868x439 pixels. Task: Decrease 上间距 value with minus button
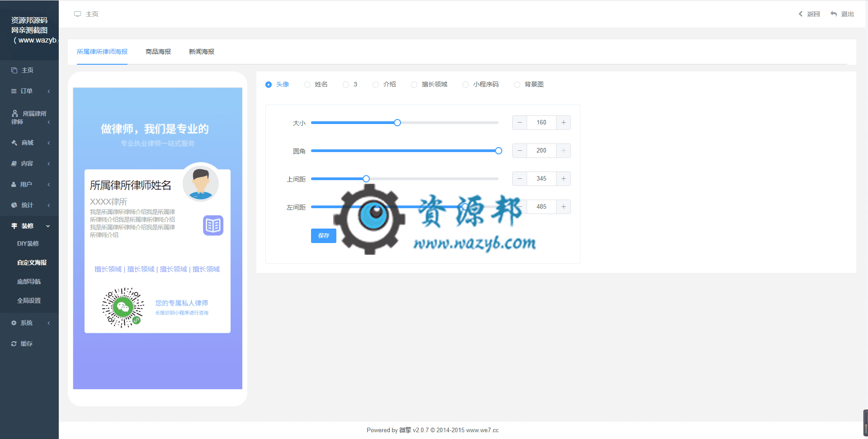pos(520,179)
